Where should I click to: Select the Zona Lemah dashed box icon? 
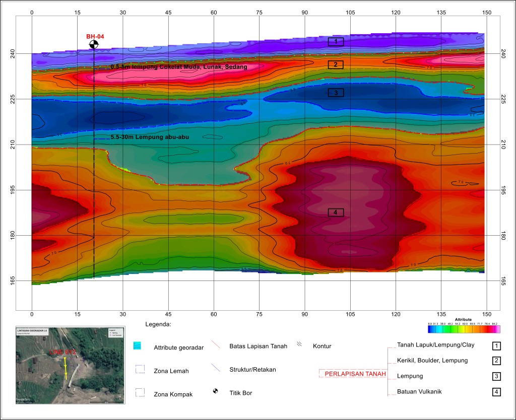[x=140, y=370]
